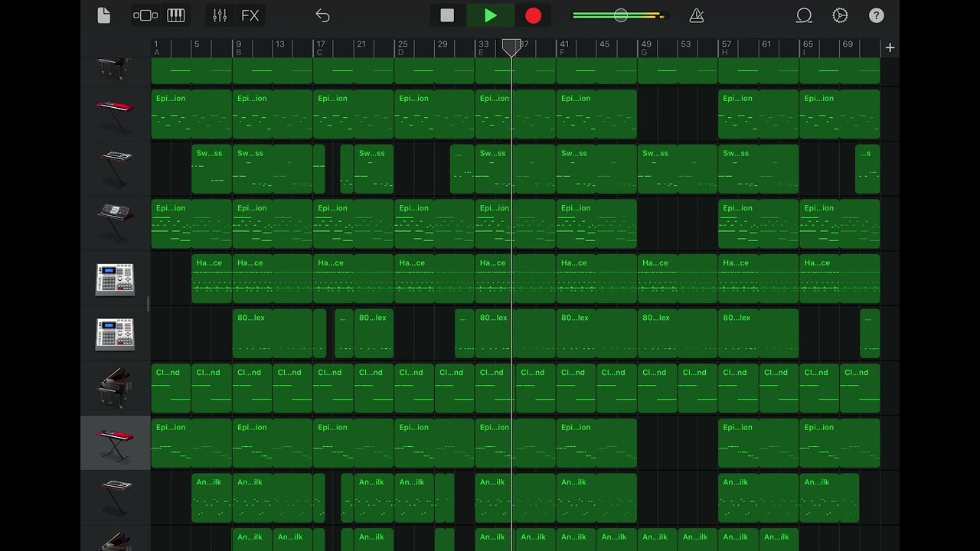Jump to section G marker at bar 49
Screen dimensions: 980x551
[x=644, y=53]
